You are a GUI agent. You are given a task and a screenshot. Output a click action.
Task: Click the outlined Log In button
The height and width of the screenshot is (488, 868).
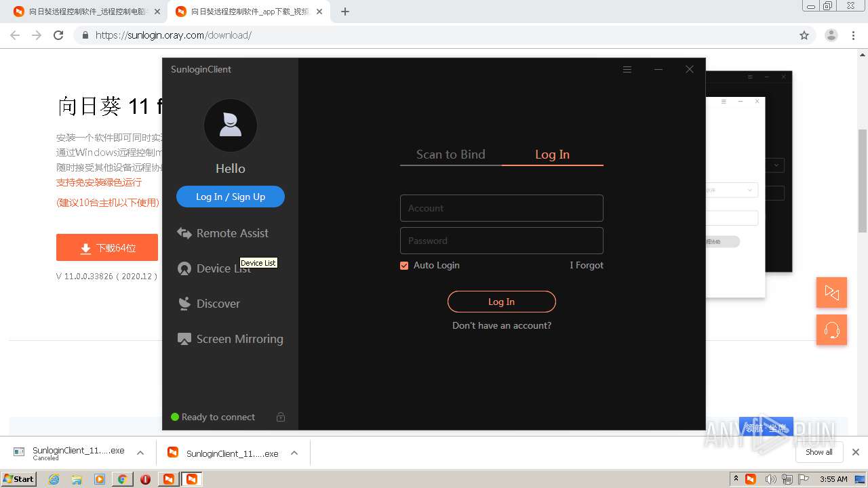point(502,302)
